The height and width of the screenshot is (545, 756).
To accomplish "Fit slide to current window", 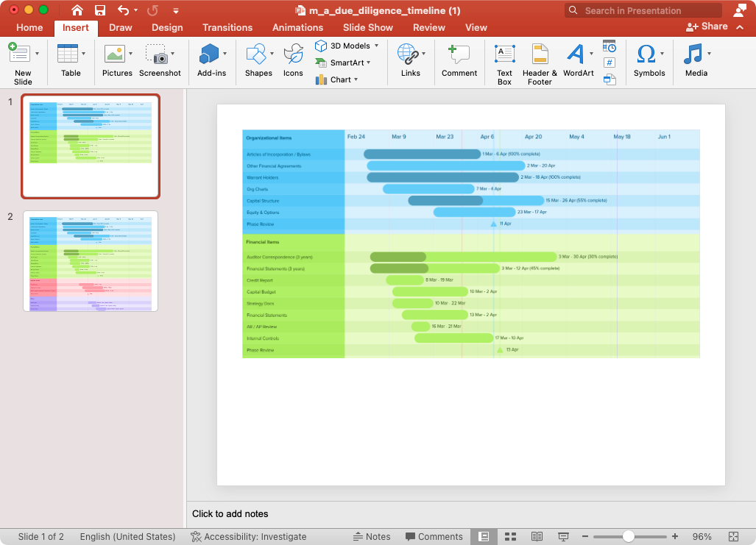I will tap(733, 536).
